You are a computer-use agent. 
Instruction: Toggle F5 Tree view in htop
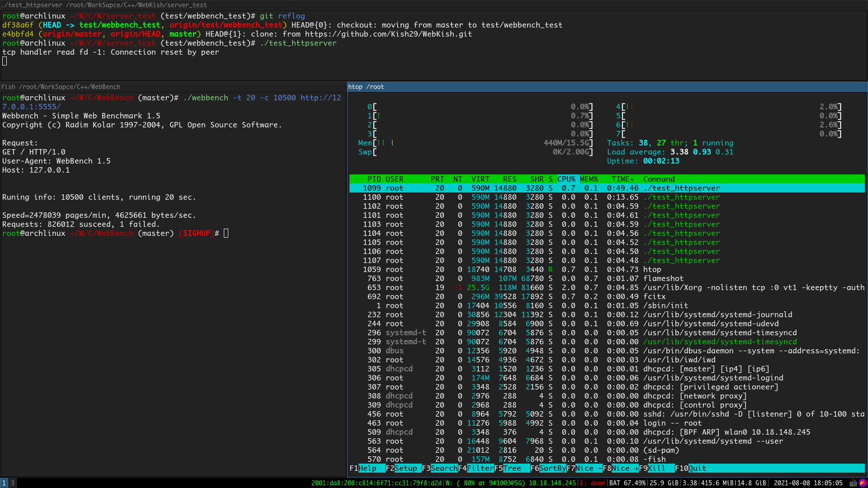512,468
